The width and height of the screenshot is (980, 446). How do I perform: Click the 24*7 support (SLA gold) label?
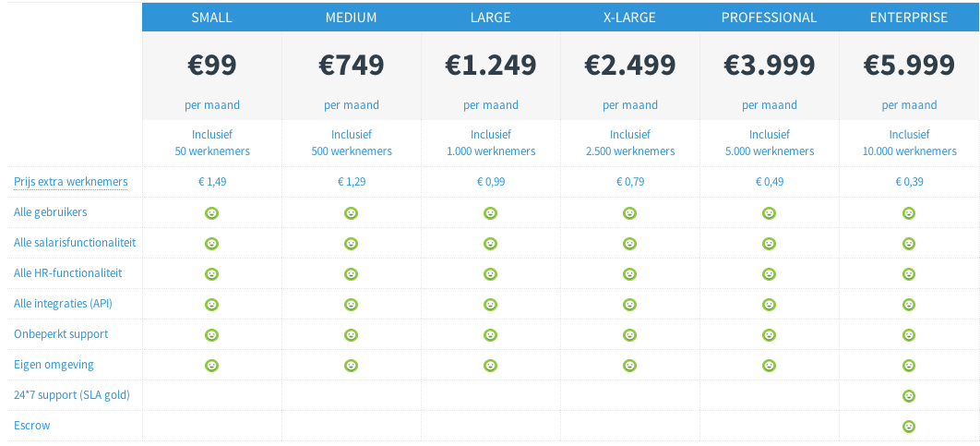coord(72,395)
